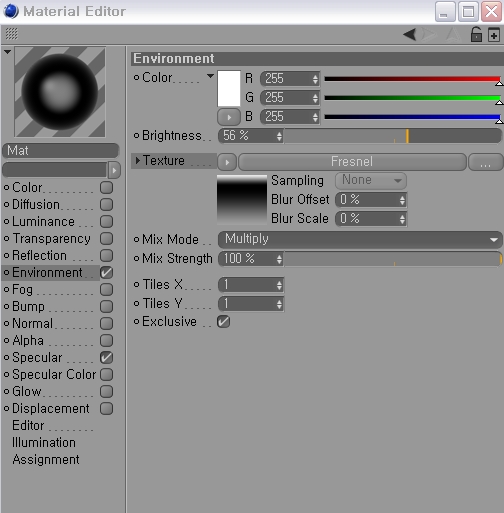Collapse the material preview triangle

(7, 52)
